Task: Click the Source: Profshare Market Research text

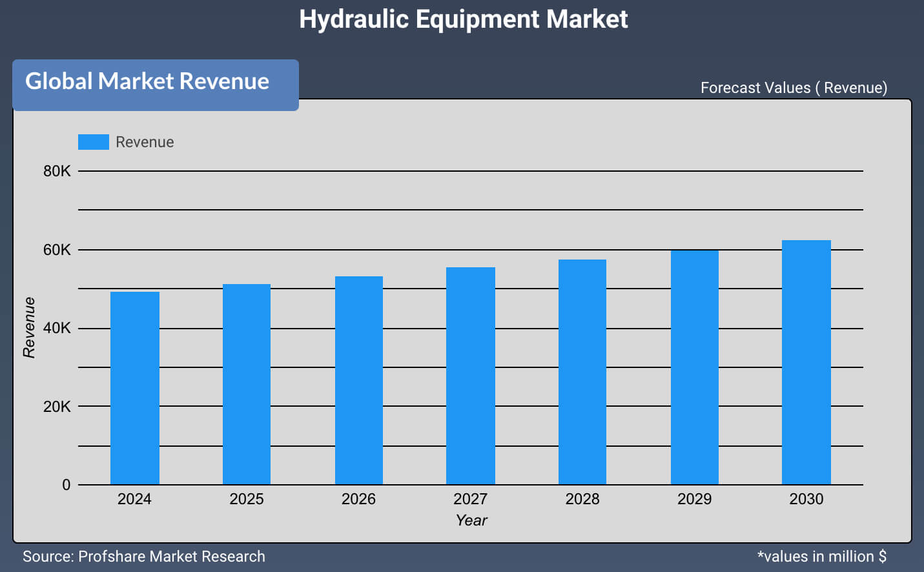Action: (x=144, y=557)
